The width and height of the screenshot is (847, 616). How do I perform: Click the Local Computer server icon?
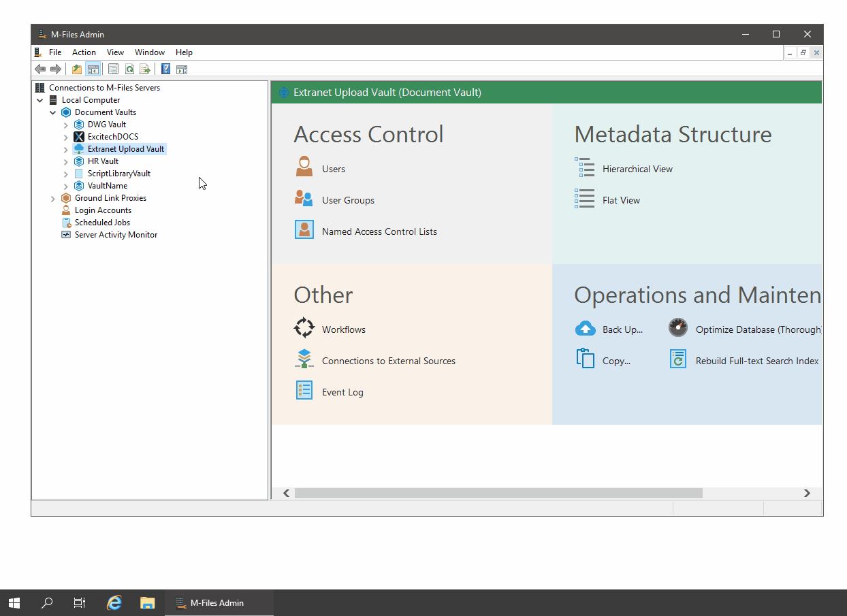point(53,100)
